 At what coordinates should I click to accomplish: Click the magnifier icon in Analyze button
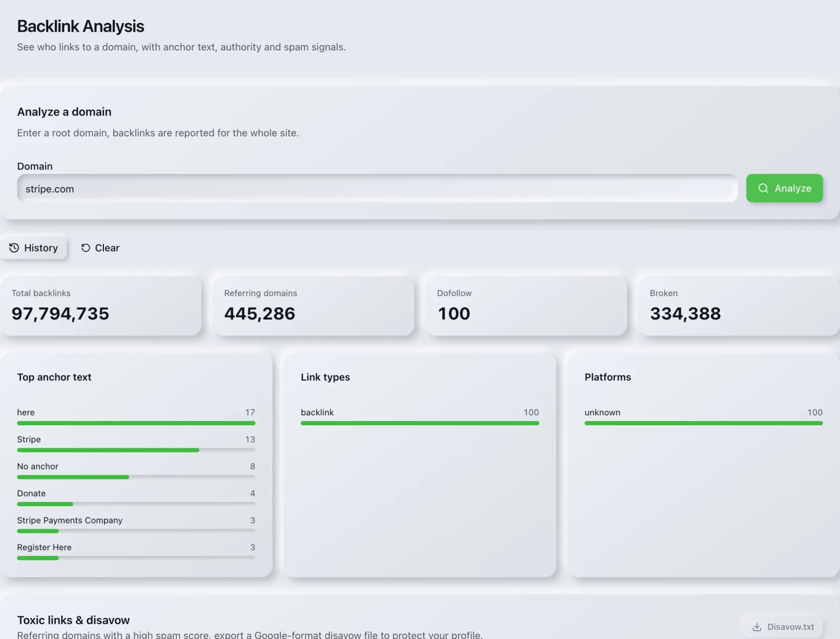[763, 188]
